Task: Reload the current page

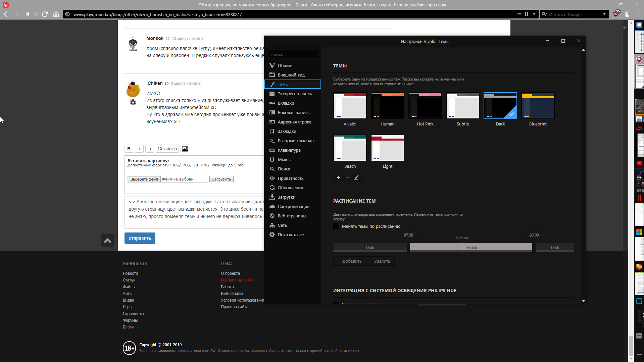Action: coord(45,14)
